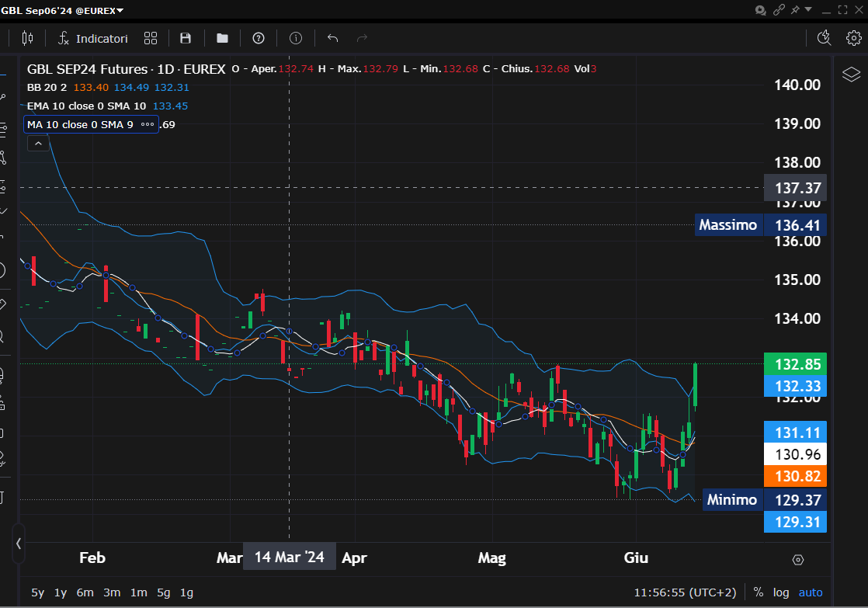This screenshot has width=868, height=608.
Task: Open the object tree layers panel
Action: point(851,75)
